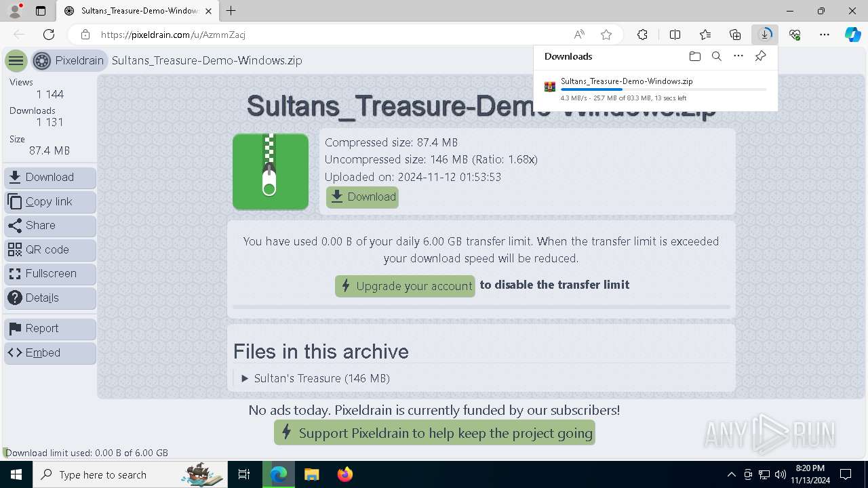Search downloads using magnifier icon
The height and width of the screenshot is (488, 868).
(x=716, y=56)
